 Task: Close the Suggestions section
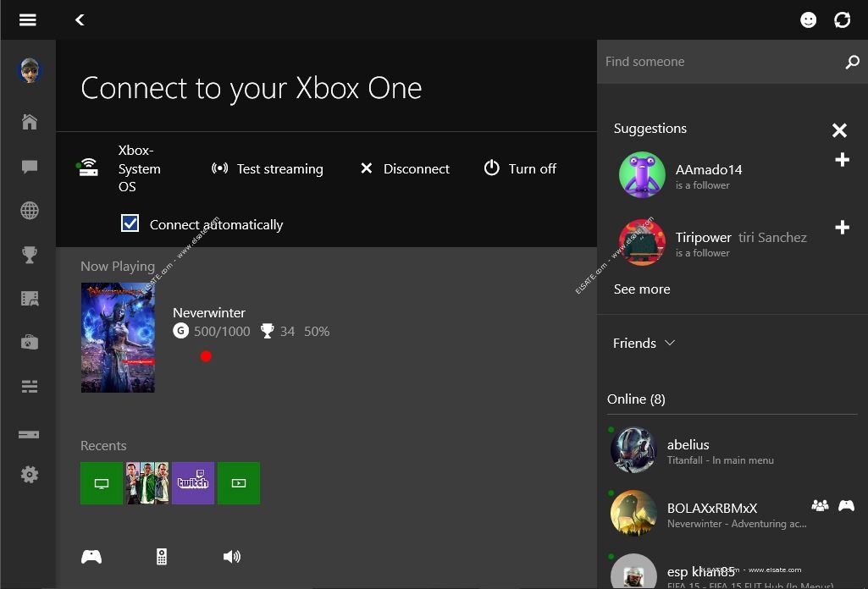click(x=839, y=130)
